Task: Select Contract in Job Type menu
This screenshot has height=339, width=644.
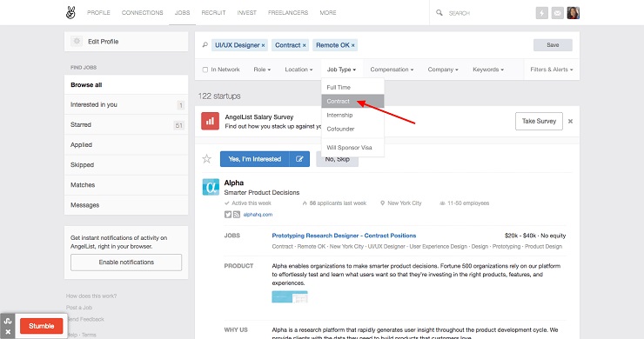Action: pyautogui.click(x=352, y=101)
